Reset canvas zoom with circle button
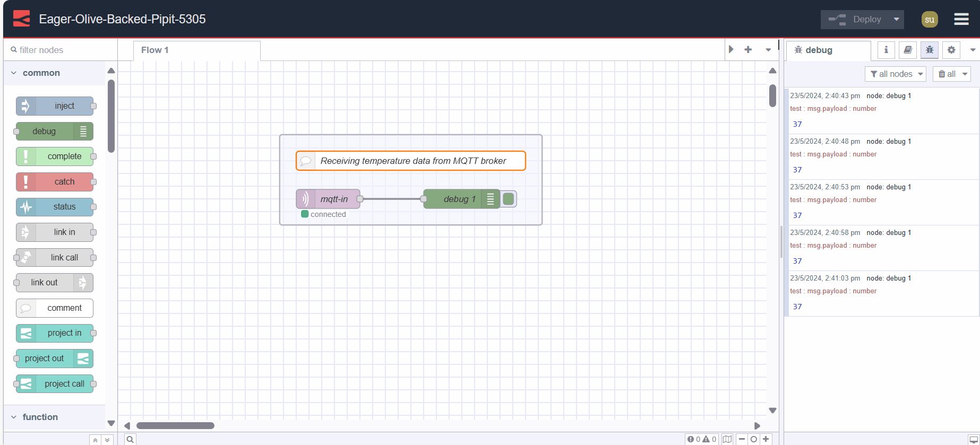 [x=753, y=439]
